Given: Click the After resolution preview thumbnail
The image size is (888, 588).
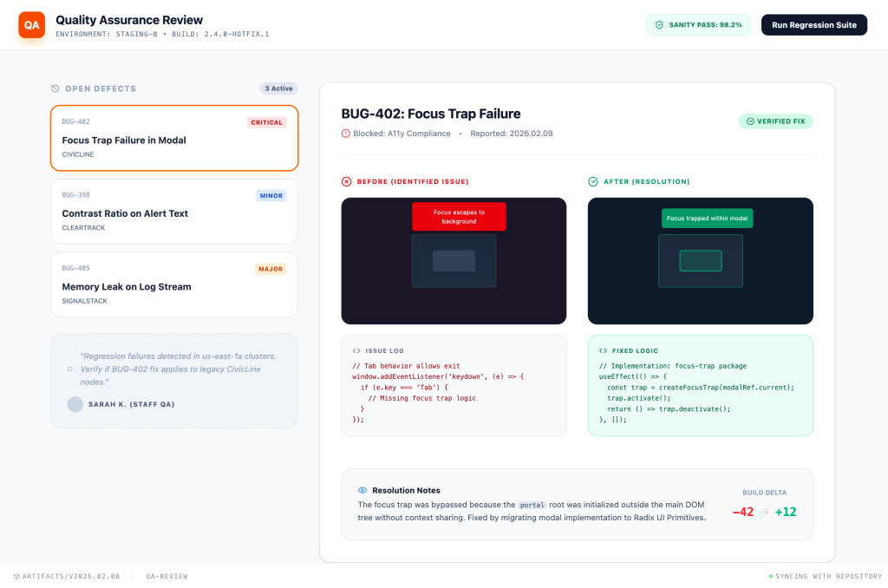Looking at the screenshot, I should 700,261.
